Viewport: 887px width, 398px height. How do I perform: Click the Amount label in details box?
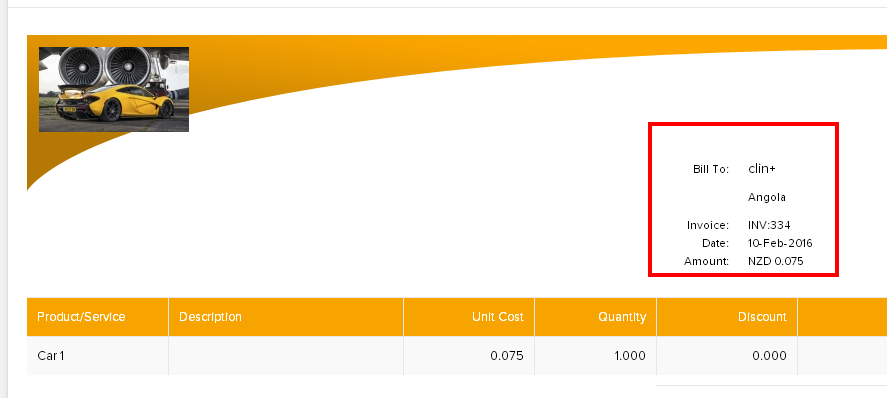click(707, 261)
